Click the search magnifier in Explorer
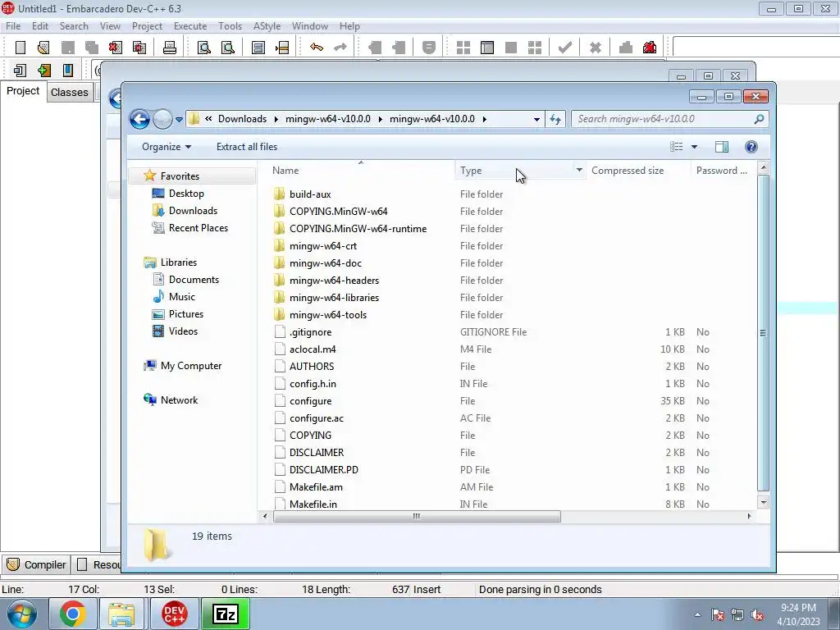The height and width of the screenshot is (630, 840). coord(759,119)
